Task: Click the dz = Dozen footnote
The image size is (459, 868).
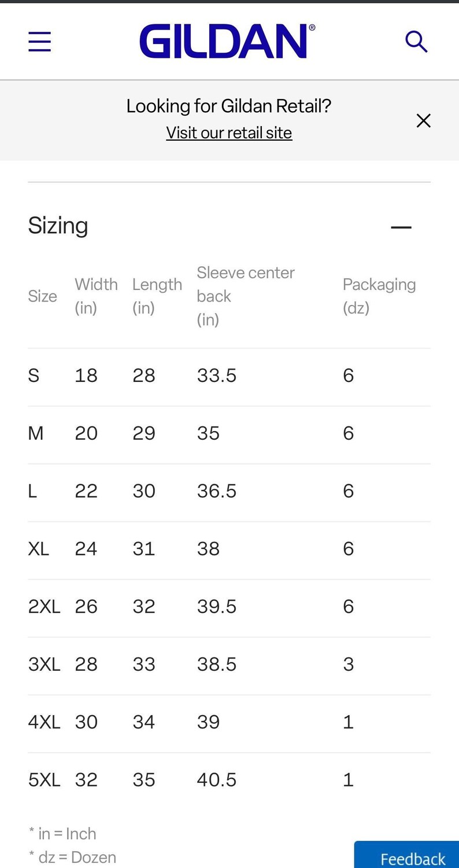Action: tap(72, 857)
